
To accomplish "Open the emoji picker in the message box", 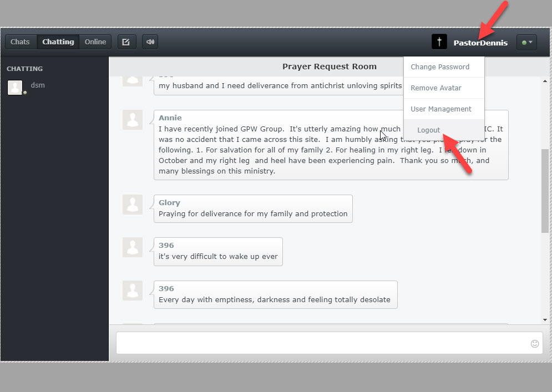I will point(534,344).
